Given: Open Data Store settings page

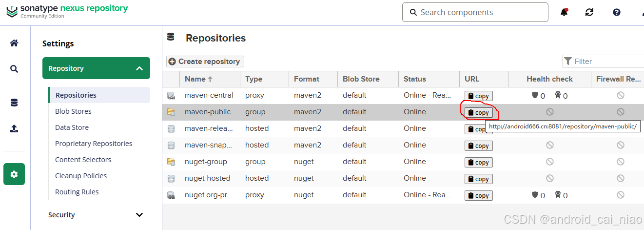Looking at the screenshot, I should [x=72, y=127].
